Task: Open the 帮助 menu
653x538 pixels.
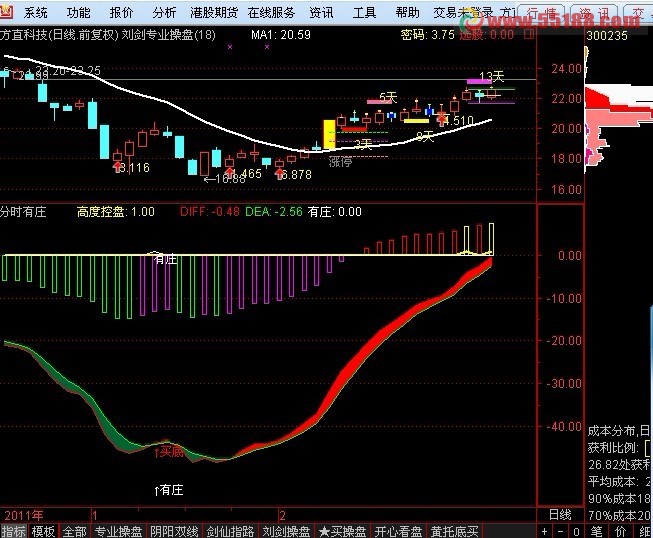Action: click(407, 13)
